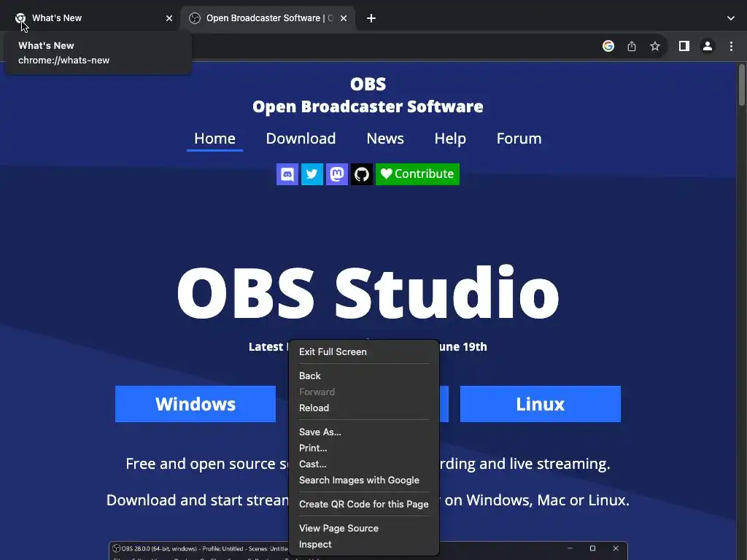
Task: Open a new tab with plus icon
Action: (371, 18)
